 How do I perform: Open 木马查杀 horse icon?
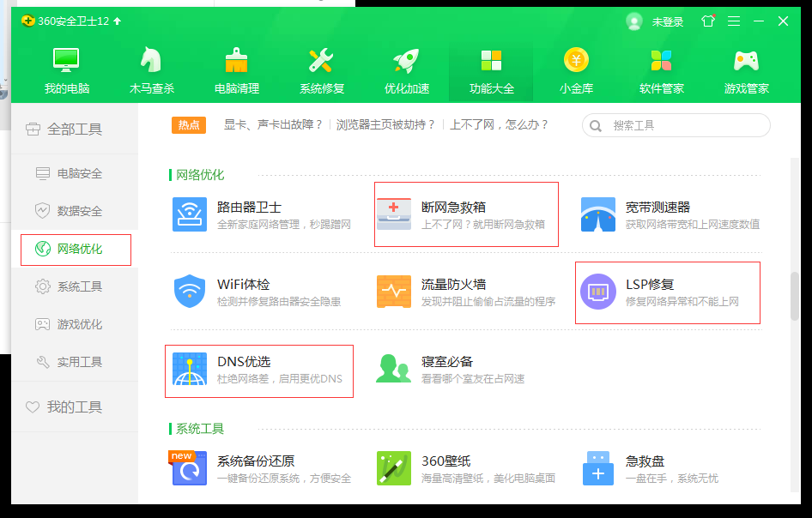coord(151,60)
